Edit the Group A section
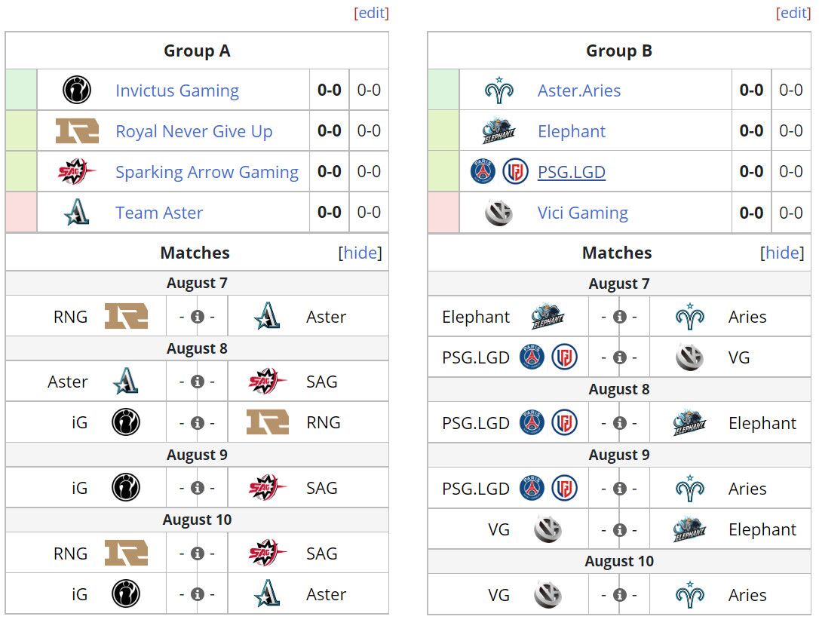 [x=371, y=13]
